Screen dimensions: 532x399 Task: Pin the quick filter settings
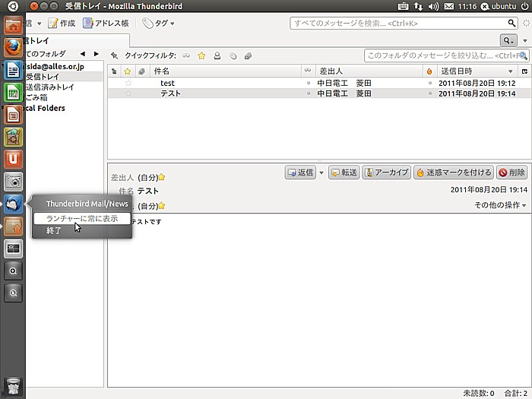(x=114, y=55)
